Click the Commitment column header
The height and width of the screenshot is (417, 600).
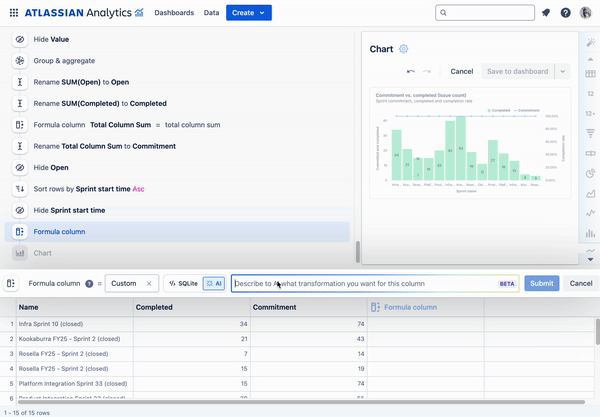click(309, 307)
